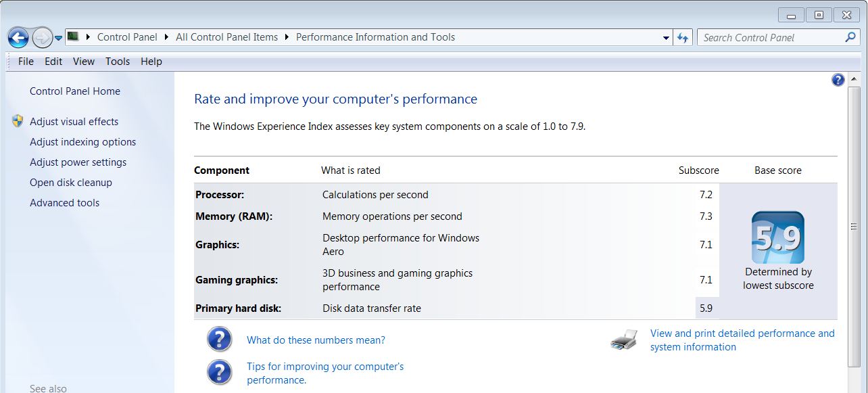Click the blue Help question mark button
This screenshot has width=868, height=393.
coord(838,80)
